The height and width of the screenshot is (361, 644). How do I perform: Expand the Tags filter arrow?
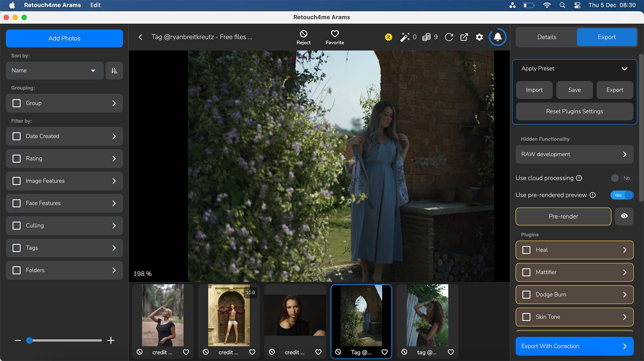[x=114, y=248]
